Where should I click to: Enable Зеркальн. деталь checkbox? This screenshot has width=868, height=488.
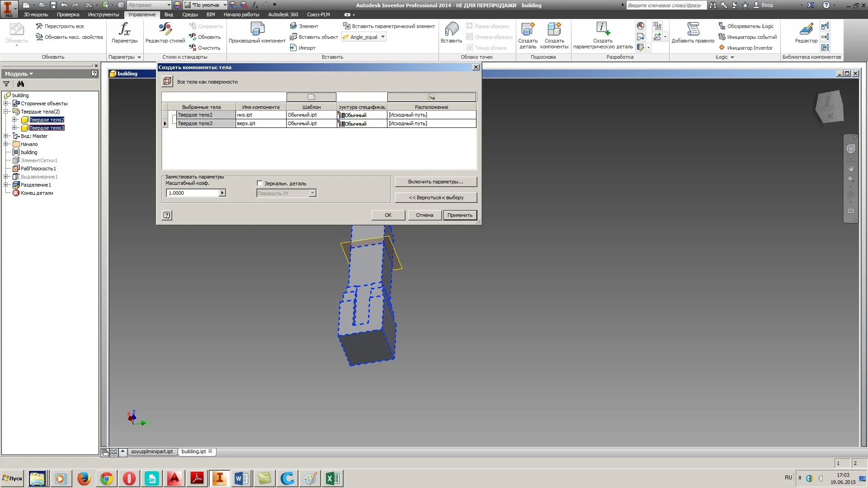259,183
